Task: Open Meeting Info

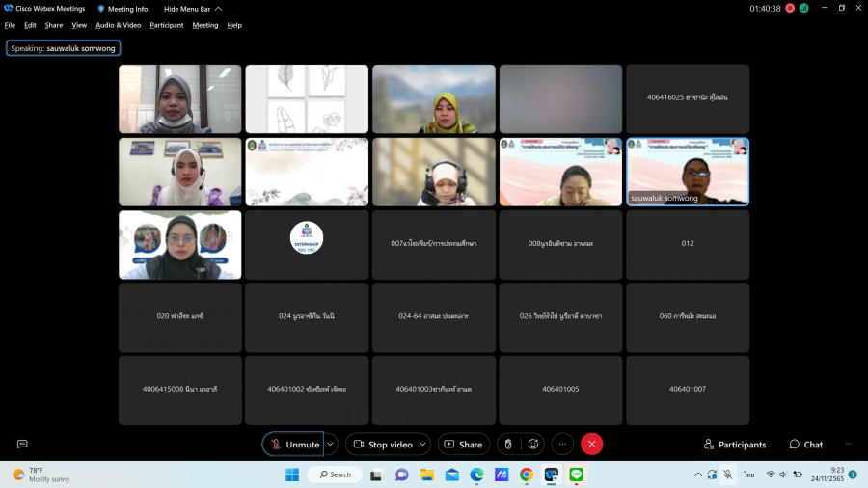Action: click(x=122, y=9)
